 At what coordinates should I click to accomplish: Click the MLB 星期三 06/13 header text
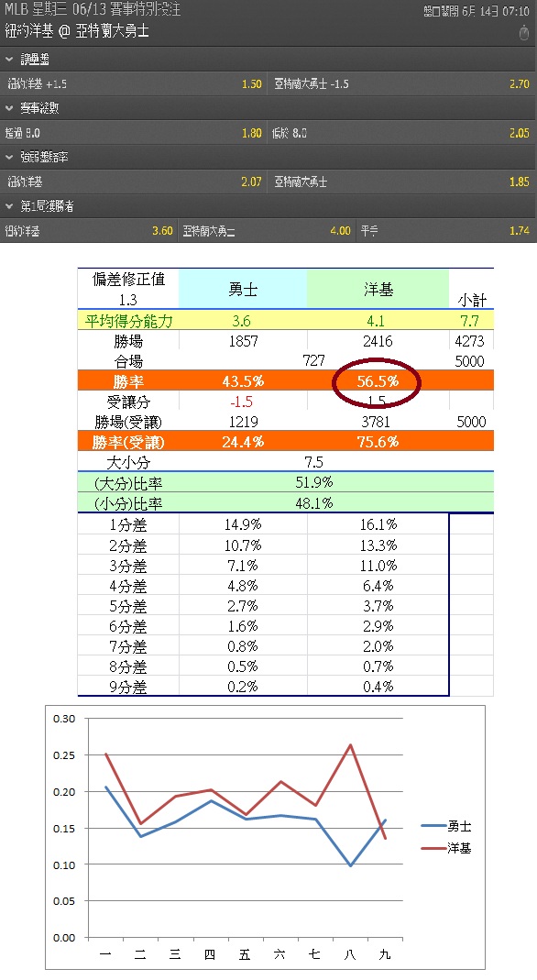click(93, 9)
